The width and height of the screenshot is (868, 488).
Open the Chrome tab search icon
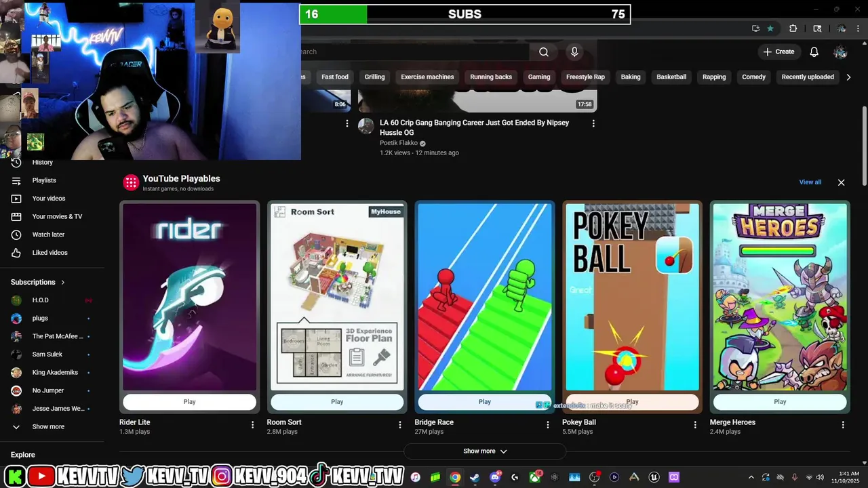(x=817, y=28)
